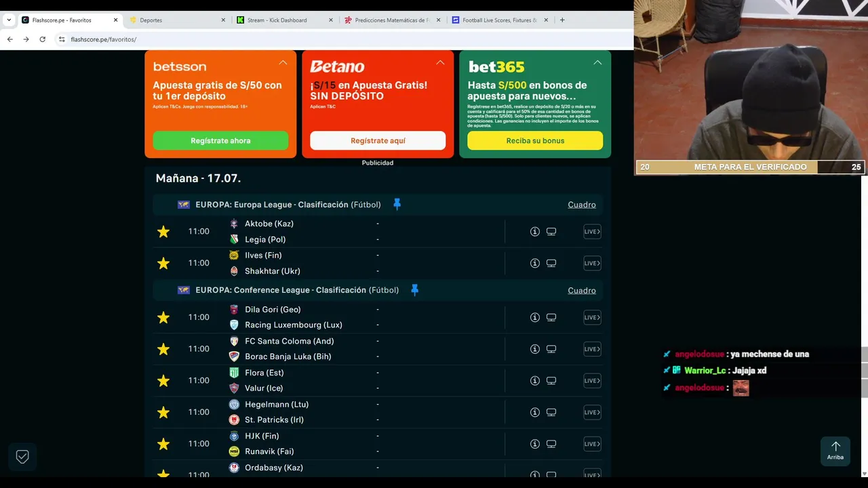Open info icon for Hegelmann match
868x488 pixels.
(x=535, y=412)
